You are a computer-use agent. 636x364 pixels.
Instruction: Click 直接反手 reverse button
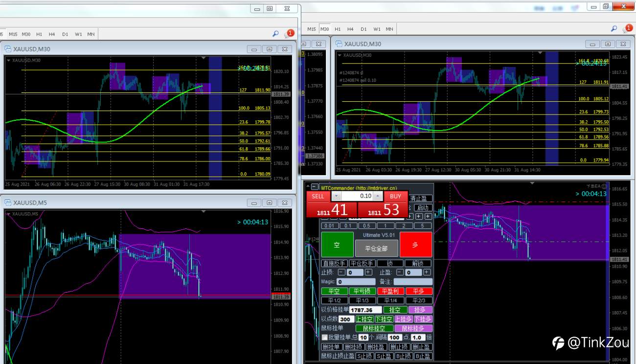pos(335,263)
